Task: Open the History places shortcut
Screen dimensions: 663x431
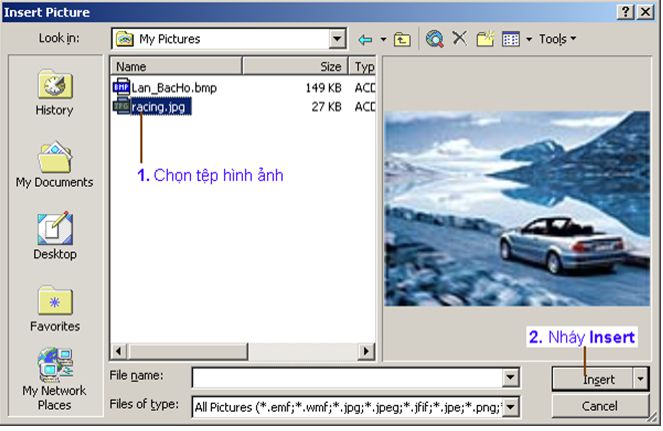Action: 54,93
